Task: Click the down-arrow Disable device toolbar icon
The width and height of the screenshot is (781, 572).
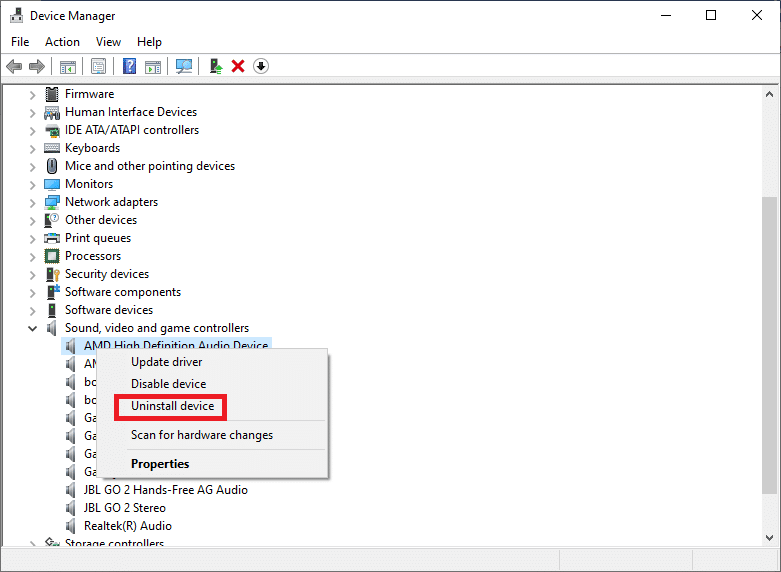Action: pyautogui.click(x=261, y=66)
